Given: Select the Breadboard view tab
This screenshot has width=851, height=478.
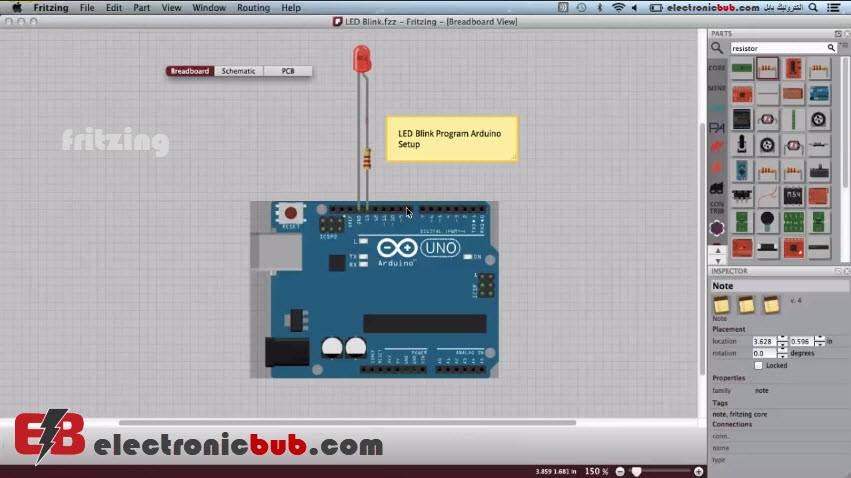Looking at the screenshot, I should coord(189,71).
